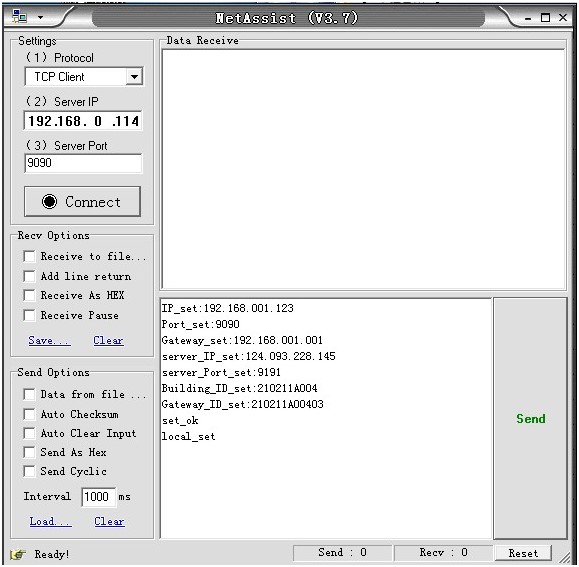Click the Gateway_set:192.168.001.001 line
579x567 pixels.
242,340
